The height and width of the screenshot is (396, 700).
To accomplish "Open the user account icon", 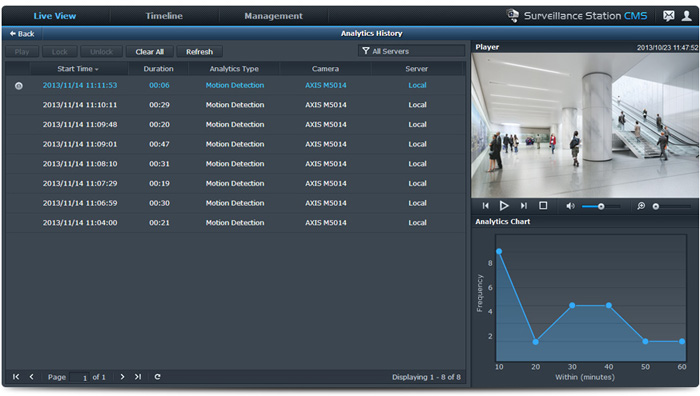I will (x=686, y=16).
